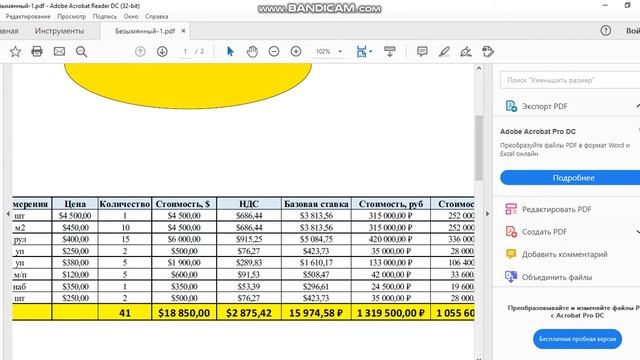Open Редактирование menu
This screenshot has height=360, width=640.
click(28, 16)
